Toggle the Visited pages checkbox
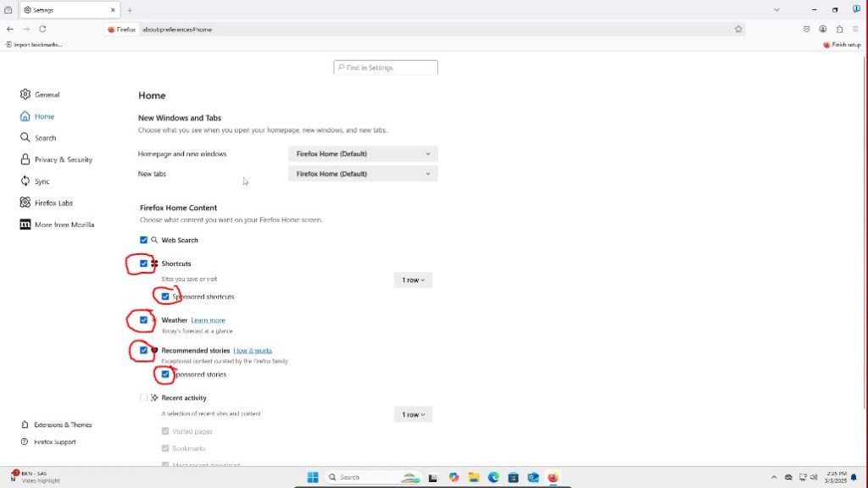 coord(165,431)
